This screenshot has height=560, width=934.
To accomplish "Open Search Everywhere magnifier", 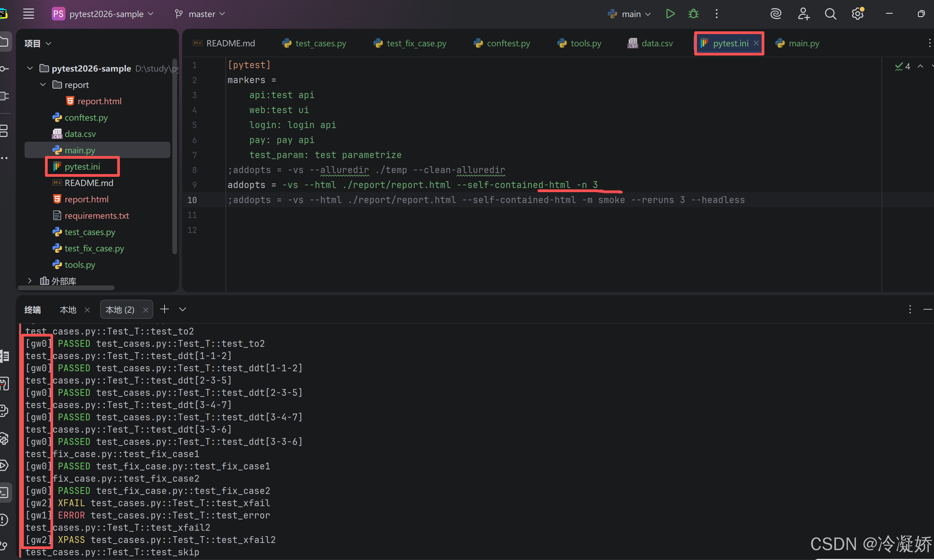I will click(830, 14).
